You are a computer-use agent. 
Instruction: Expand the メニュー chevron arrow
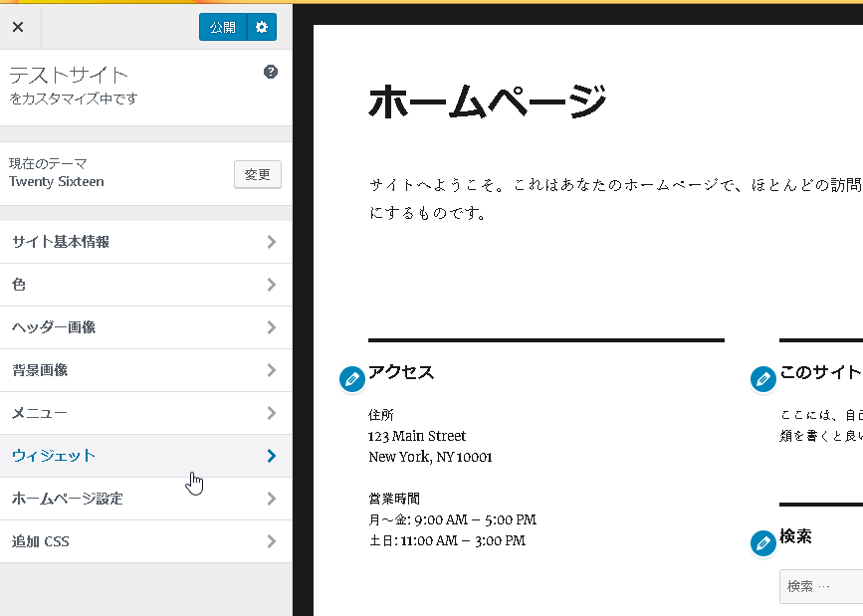click(x=272, y=413)
